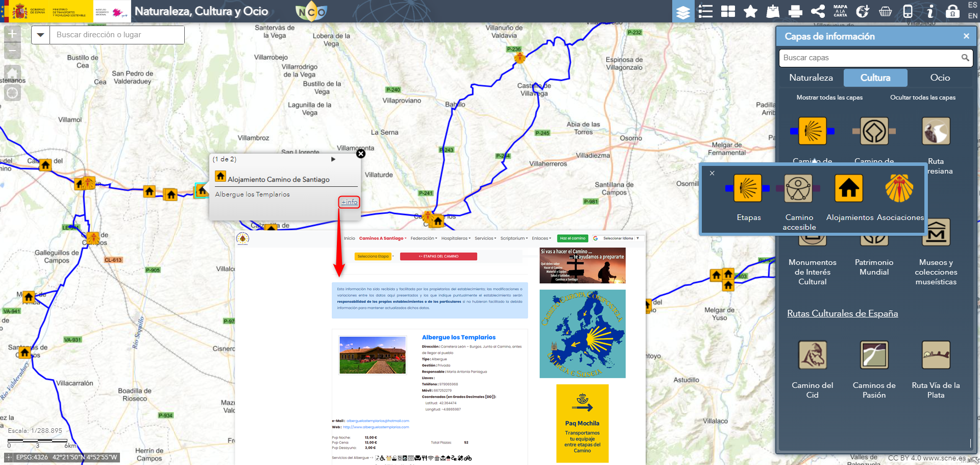Toggle the Camino de Santiago layer icon
The height and width of the screenshot is (465, 980).
click(812, 131)
